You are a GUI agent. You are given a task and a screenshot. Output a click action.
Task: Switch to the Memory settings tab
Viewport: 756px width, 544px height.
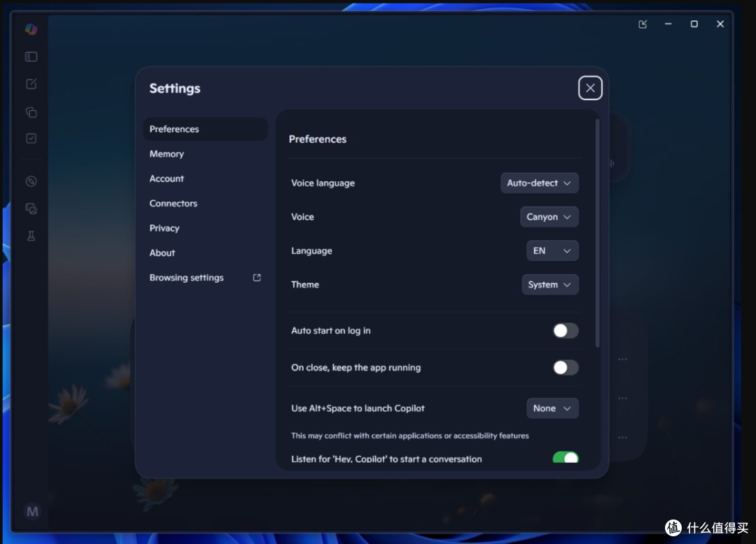(205, 154)
